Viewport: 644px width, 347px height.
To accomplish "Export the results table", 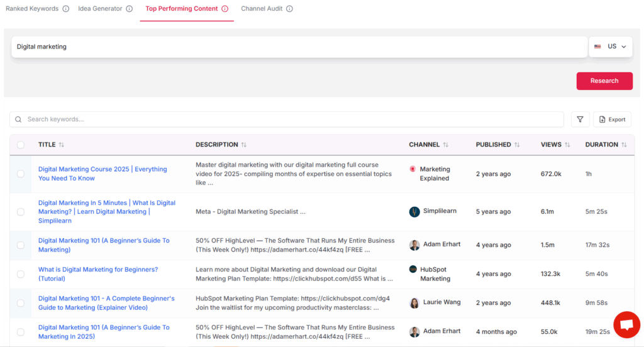I will coord(612,119).
